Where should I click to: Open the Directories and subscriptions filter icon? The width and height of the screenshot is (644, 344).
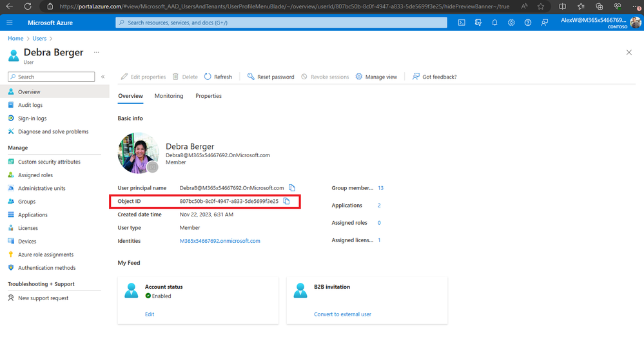tap(478, 23)
